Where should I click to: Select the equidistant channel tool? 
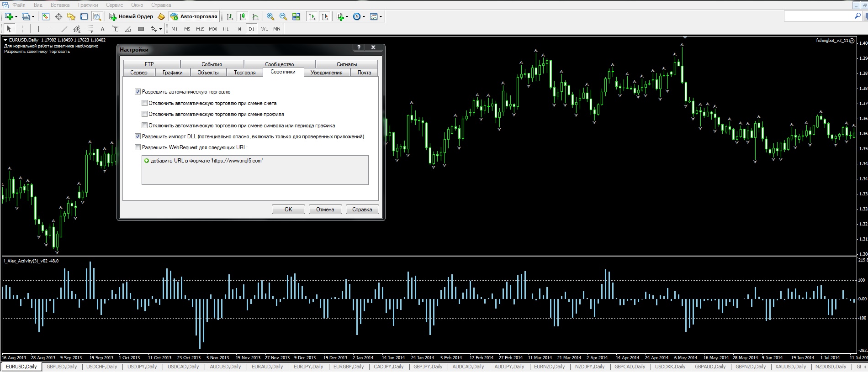click(77, 29)
